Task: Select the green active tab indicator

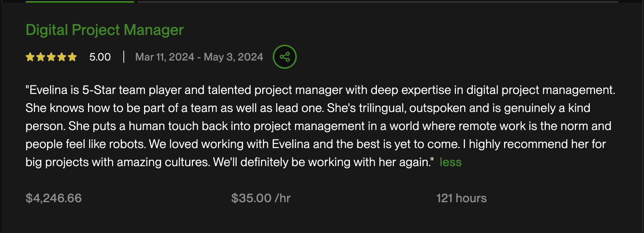Action: tap(80, 2)
